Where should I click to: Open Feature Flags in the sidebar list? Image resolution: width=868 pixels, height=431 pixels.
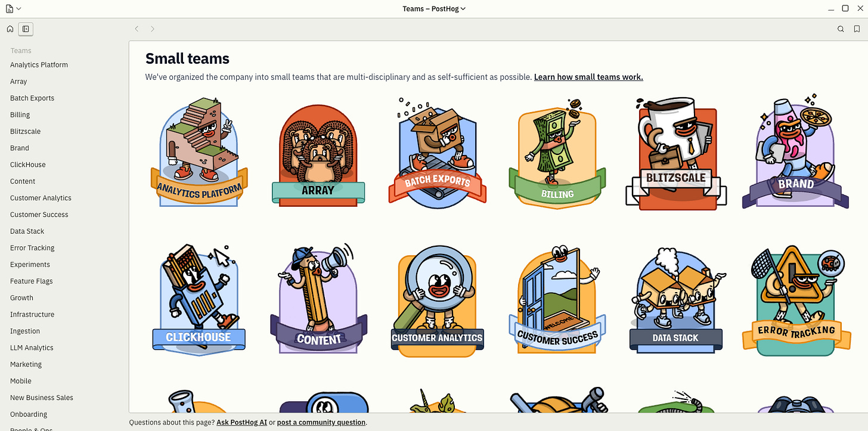click(32, 281)
